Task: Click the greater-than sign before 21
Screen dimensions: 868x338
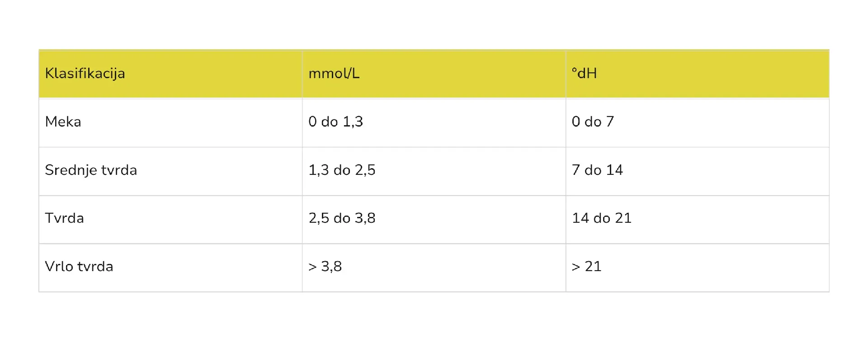Action: 576,267
